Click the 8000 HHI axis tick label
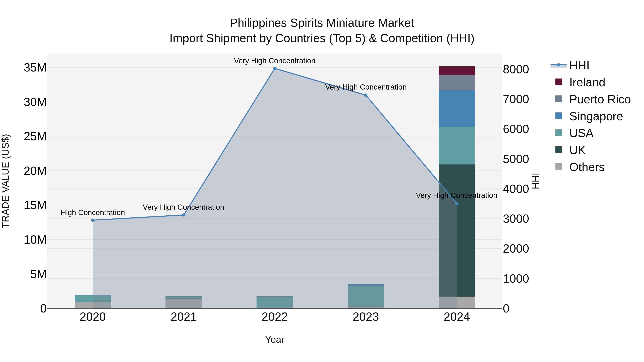 click(x=516, y=70)
